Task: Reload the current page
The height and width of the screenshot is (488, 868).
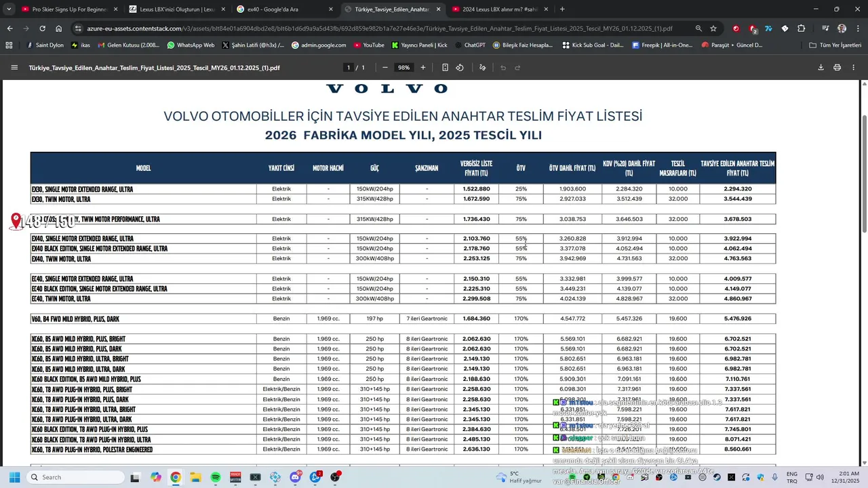Action: click(x=42, y=28)
